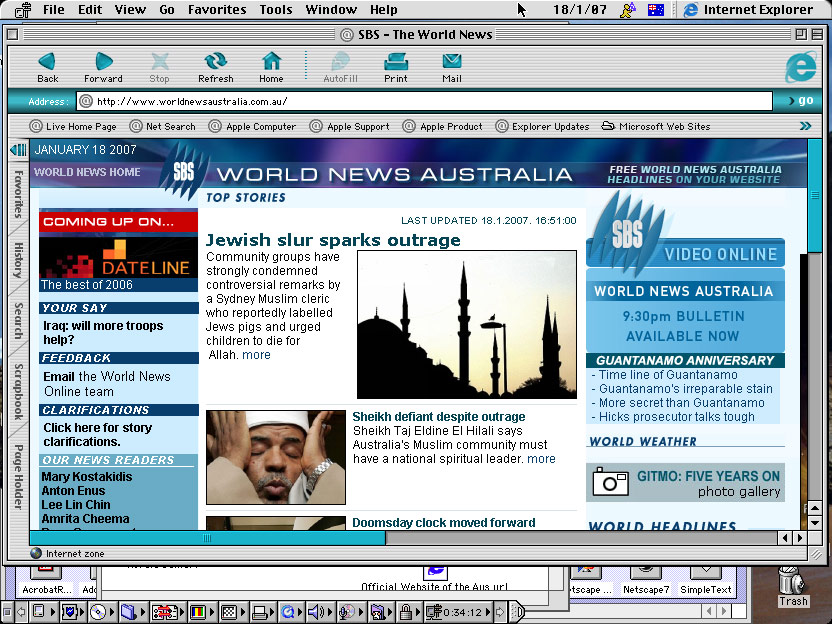Open the History side tab
Image resolution: width=832 pixels, height=624 pixels.
[x=19, y=260]
